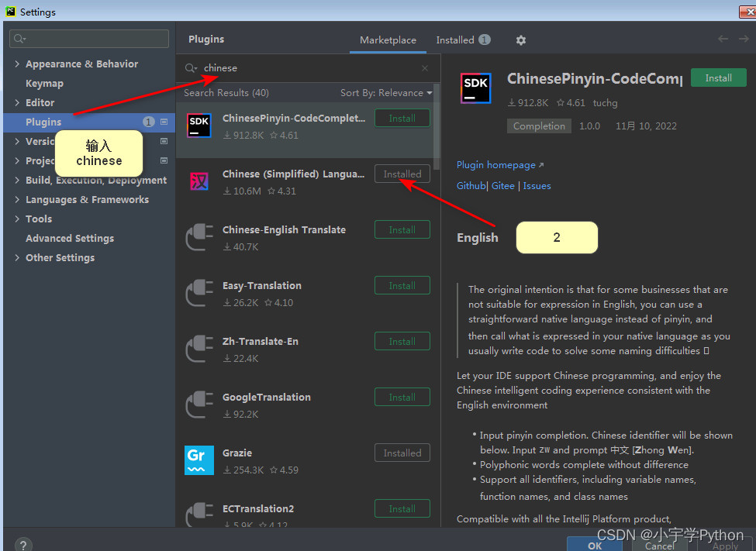756x551 pixels.
Task: Switch to the Marketplace tab
Action: pos(388,40)
